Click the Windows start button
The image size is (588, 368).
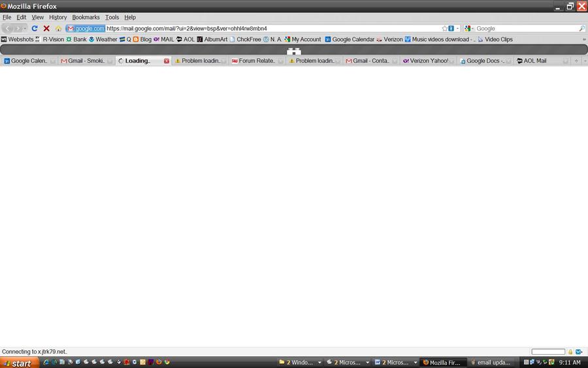pos(18,363)
